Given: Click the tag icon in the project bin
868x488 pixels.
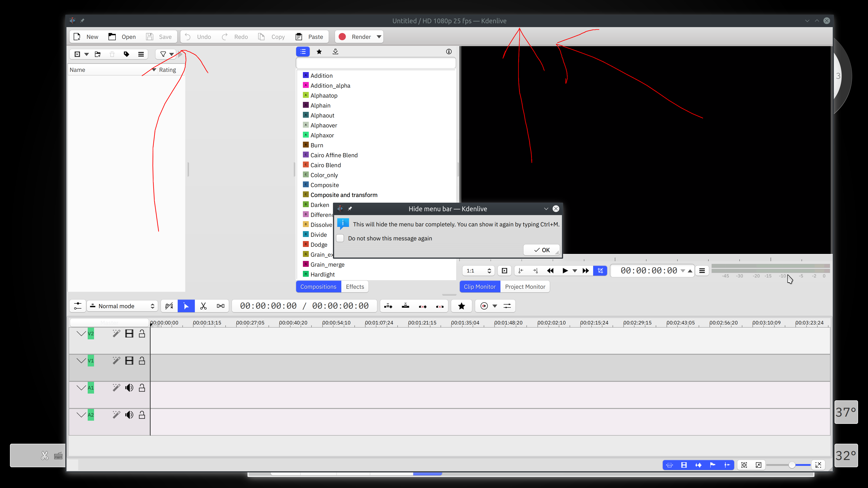Looking at the screenshot, I should [x=126, y=54].
